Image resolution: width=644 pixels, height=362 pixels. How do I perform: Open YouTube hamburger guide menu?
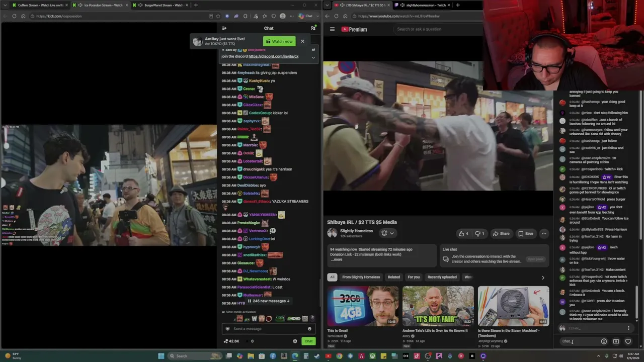[x=332, y=29]
